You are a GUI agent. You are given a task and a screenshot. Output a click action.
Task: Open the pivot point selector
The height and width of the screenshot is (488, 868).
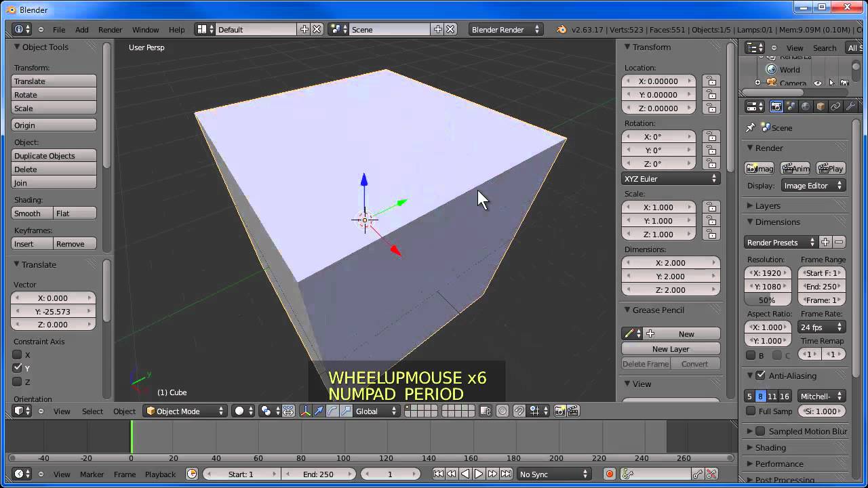269,411
